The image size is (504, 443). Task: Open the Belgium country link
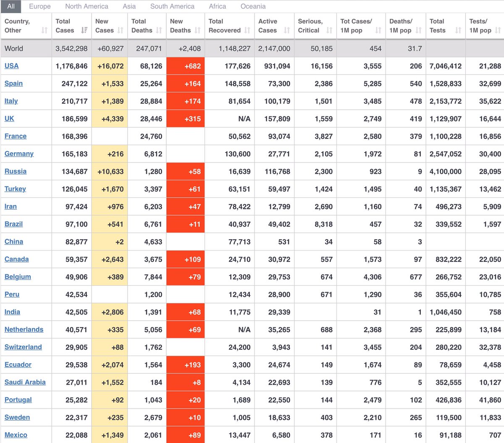pyautogui.click(x=18, y=277)
